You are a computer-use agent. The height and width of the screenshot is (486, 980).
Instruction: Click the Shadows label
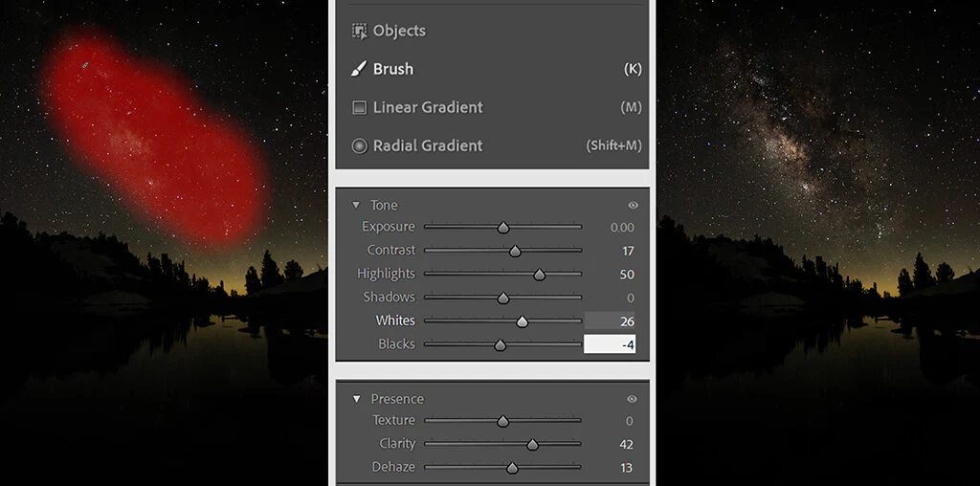click(389, 297)
